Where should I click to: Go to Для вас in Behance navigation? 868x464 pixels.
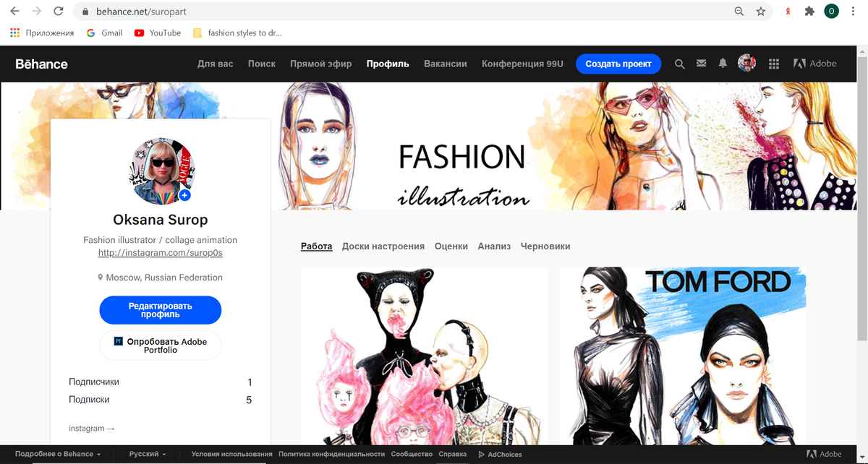tap(216, 64)
